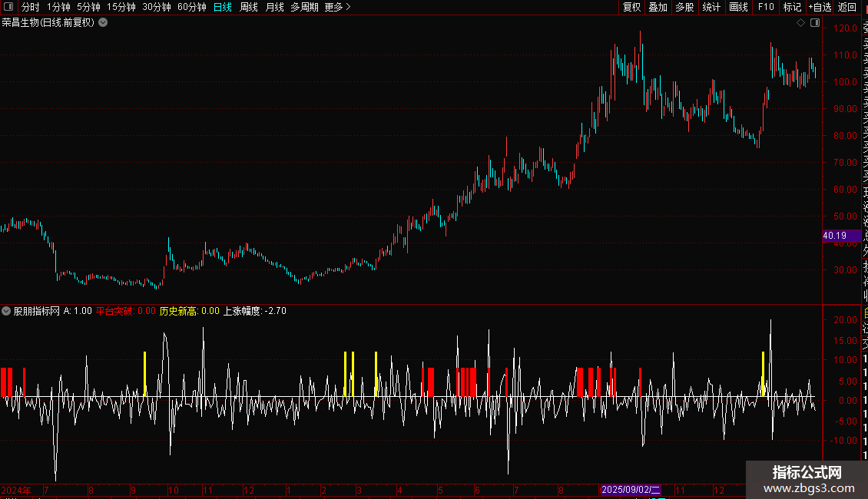Open the 多周期 multi-period view
This screenshot has height=499, width=868.
tap(304, 7)
